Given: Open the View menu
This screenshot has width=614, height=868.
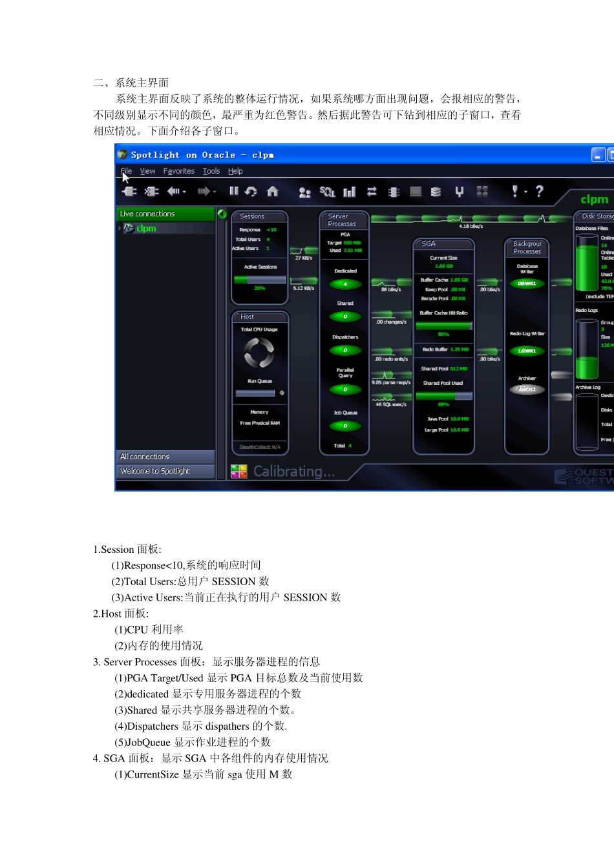Looking at the screenshot, I should pos(147,171).
